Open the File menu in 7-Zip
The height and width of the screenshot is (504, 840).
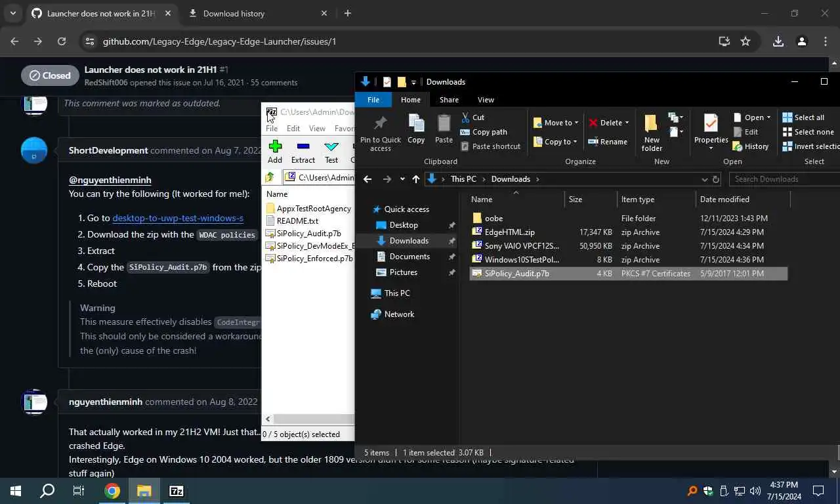pos(272,129)
